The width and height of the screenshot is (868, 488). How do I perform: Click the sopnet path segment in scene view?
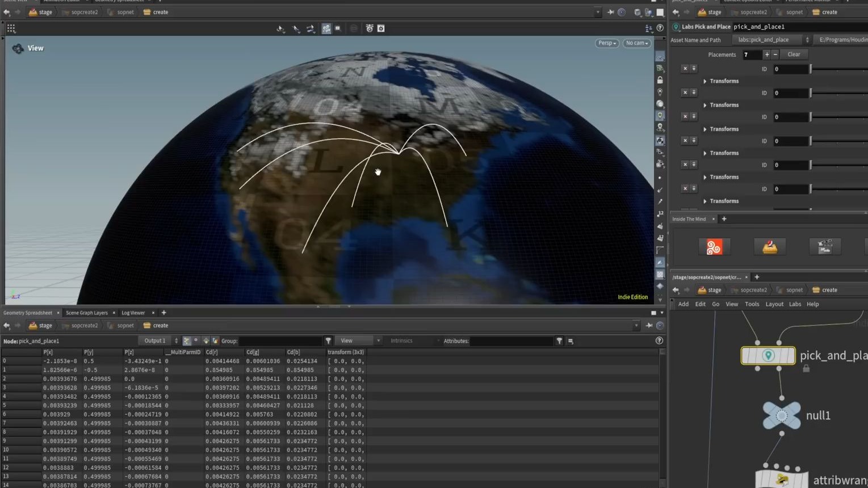tap(120, 12)
